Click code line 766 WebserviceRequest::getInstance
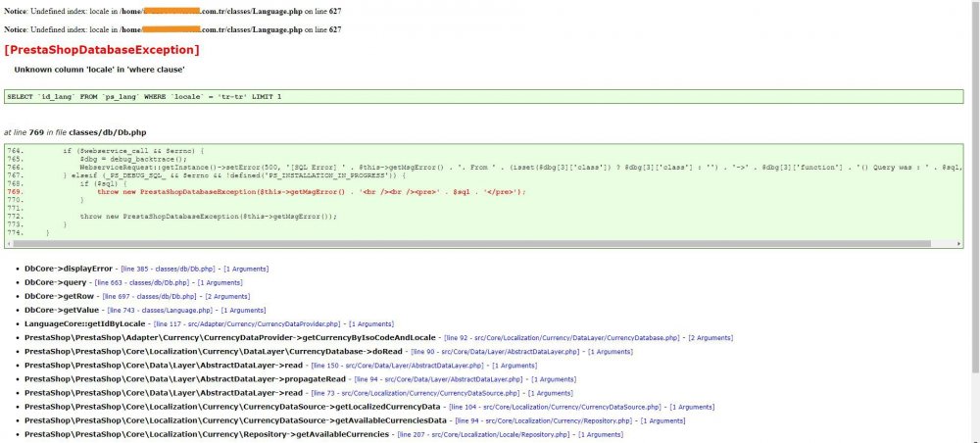Image resolution: width=980 pixels, height=443 pixels. pyautogui.click(x=521, y=168)
